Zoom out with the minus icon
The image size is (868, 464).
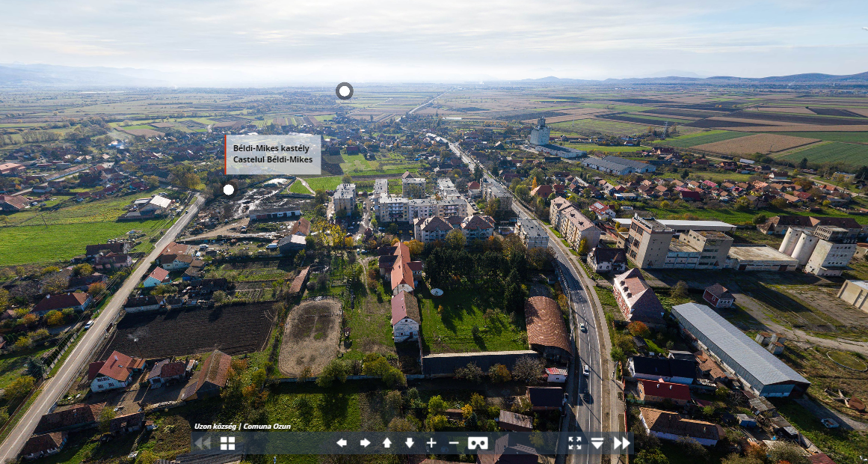454,443
